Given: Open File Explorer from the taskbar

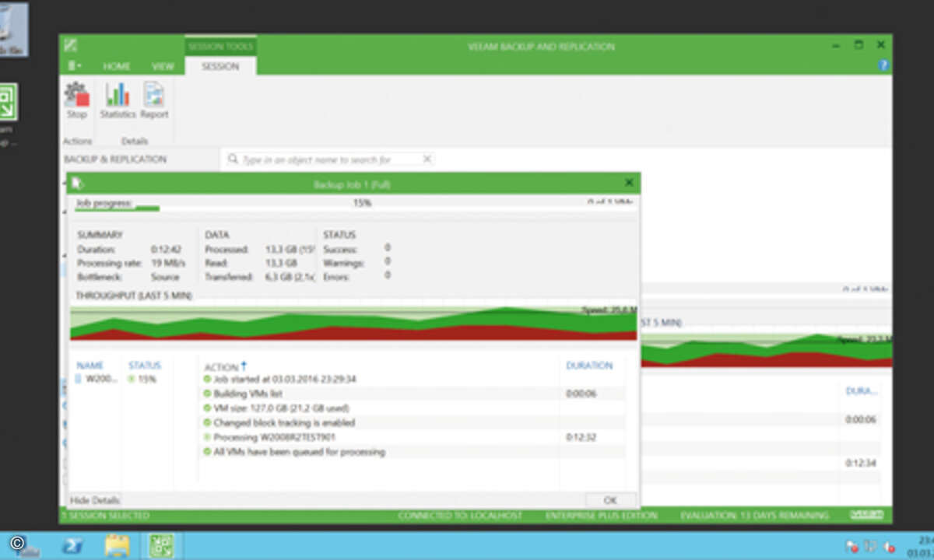Looking at the screenshot, I should coord(117,545).
